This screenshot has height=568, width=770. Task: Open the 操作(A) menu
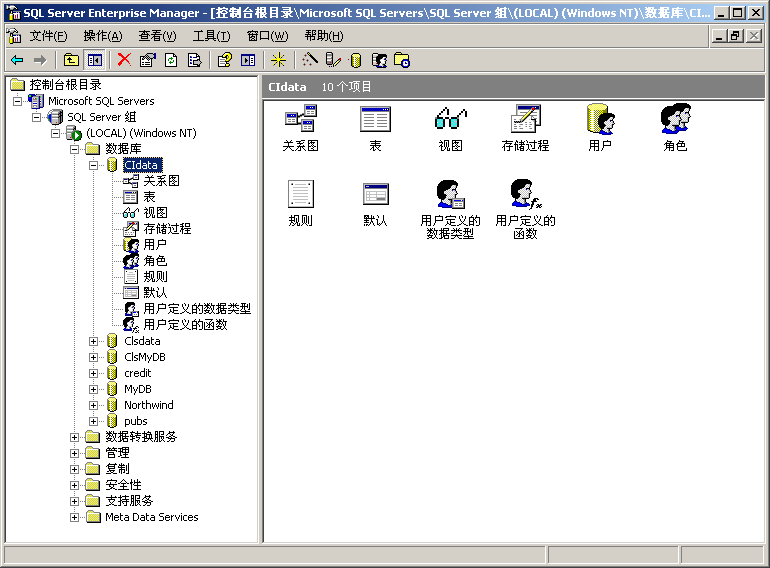click(x=103, y=36)
